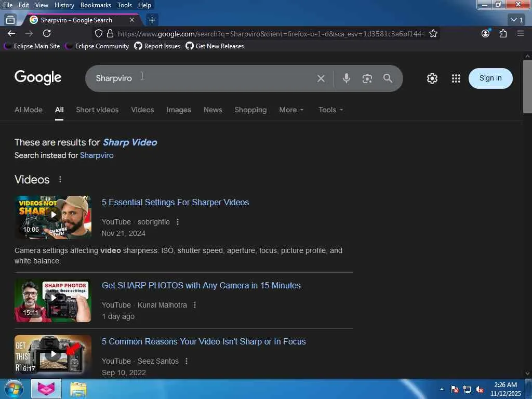Viewport: 532px width, 399px height.
Task: Open Google apps grid
Action: pyautogui.click(x=456, y=78)
